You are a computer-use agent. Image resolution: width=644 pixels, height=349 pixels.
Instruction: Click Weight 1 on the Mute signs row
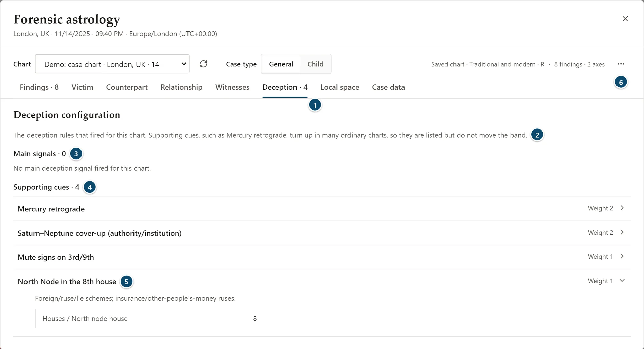click(x=600, y=257)
